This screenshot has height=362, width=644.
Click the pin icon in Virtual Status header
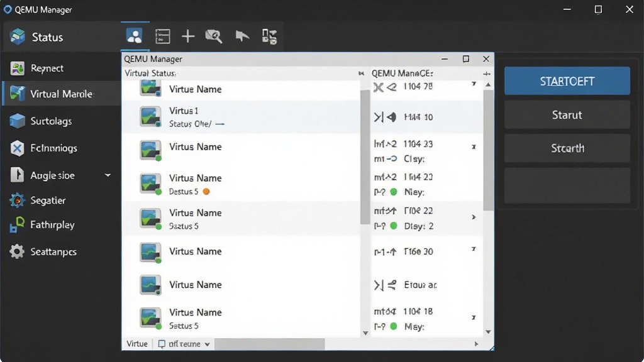(x=361, y=74)
